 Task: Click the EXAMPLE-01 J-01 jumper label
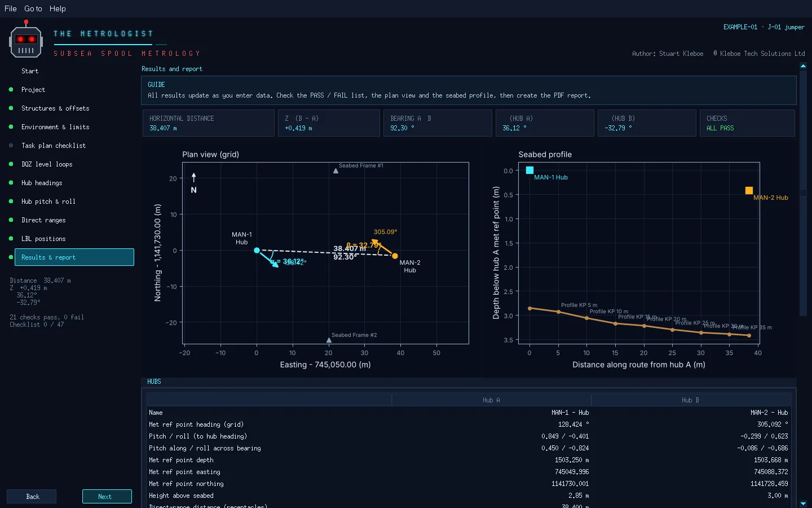point(764,27)
